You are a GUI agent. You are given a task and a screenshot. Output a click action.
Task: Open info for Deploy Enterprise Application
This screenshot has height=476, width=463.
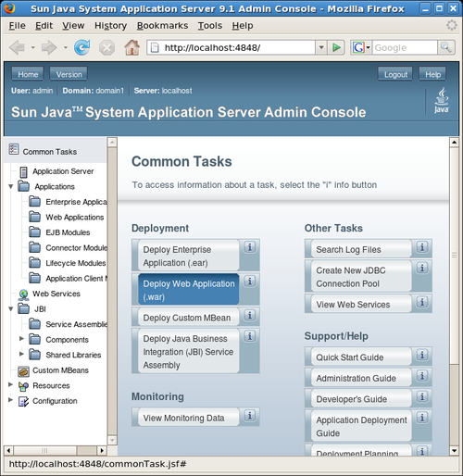[x=250, y=247]
